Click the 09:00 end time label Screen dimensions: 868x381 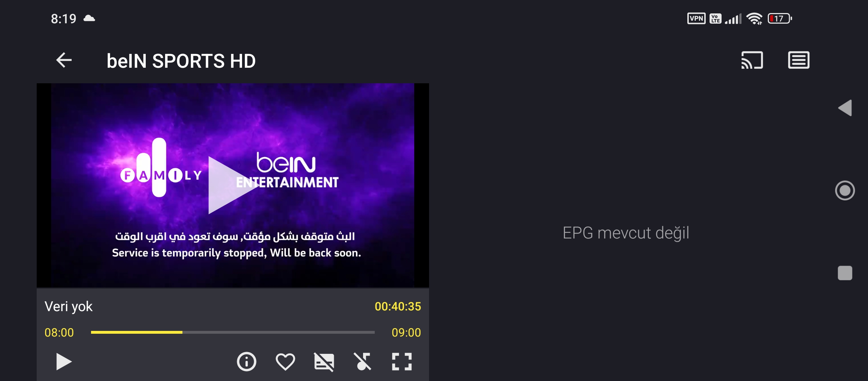click(406, 332)
